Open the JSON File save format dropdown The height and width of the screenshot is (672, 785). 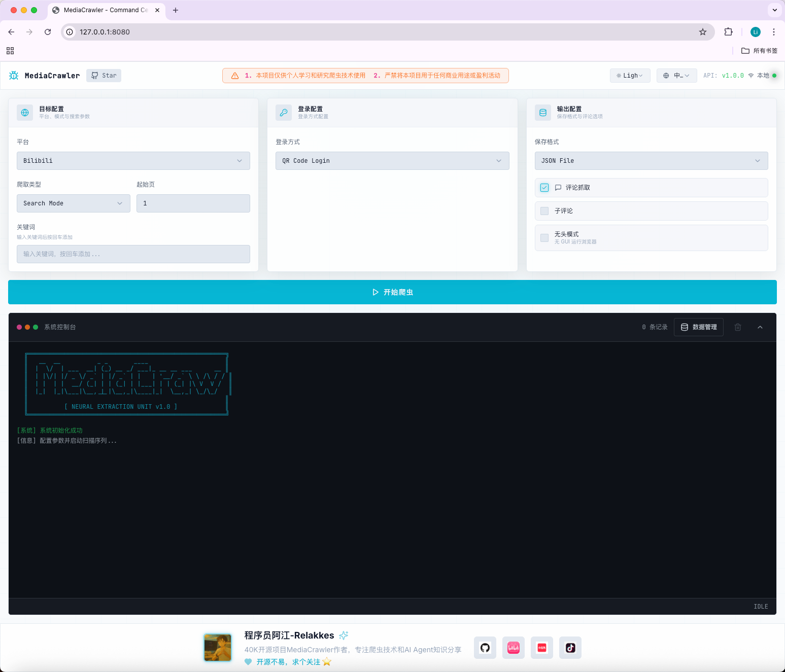click(x=651, y=161)
